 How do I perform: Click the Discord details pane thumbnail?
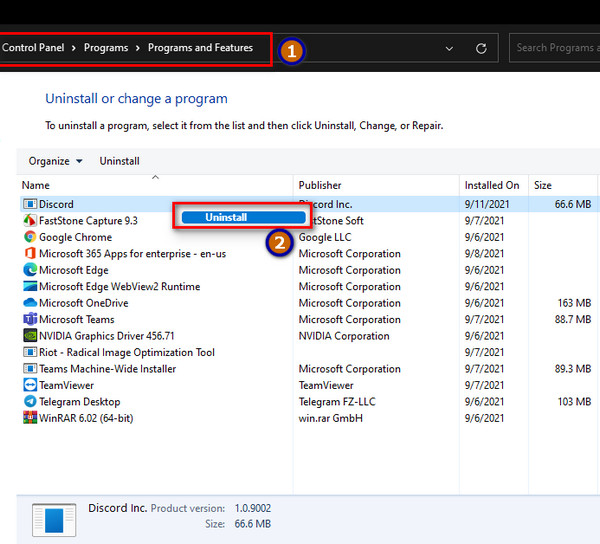[x=54, y=520]
